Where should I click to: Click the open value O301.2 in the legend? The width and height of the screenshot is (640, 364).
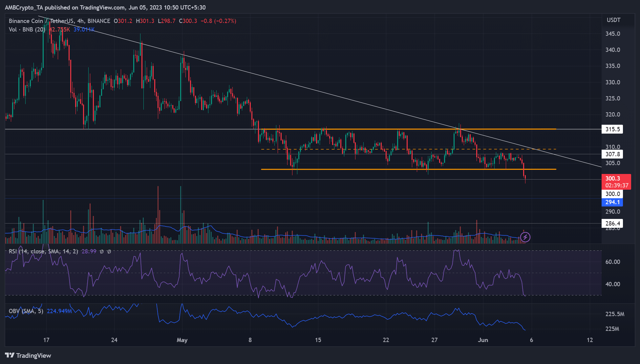(x=123, y=21)
